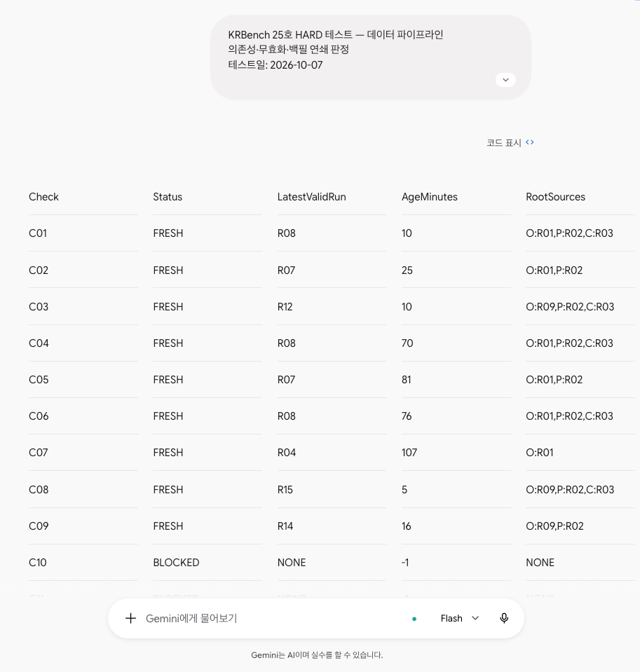Click the C01 check name cell
Screen dimensions: 640x672
coord(38,233)
